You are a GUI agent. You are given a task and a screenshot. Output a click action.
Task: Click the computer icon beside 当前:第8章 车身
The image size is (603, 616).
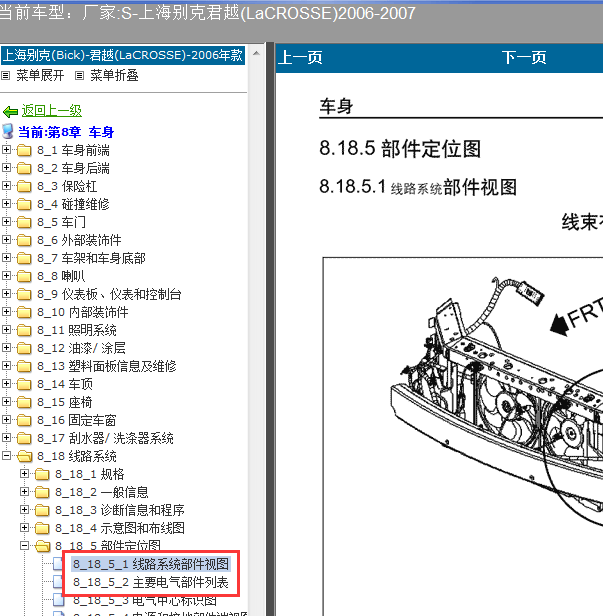click(7, 132)
